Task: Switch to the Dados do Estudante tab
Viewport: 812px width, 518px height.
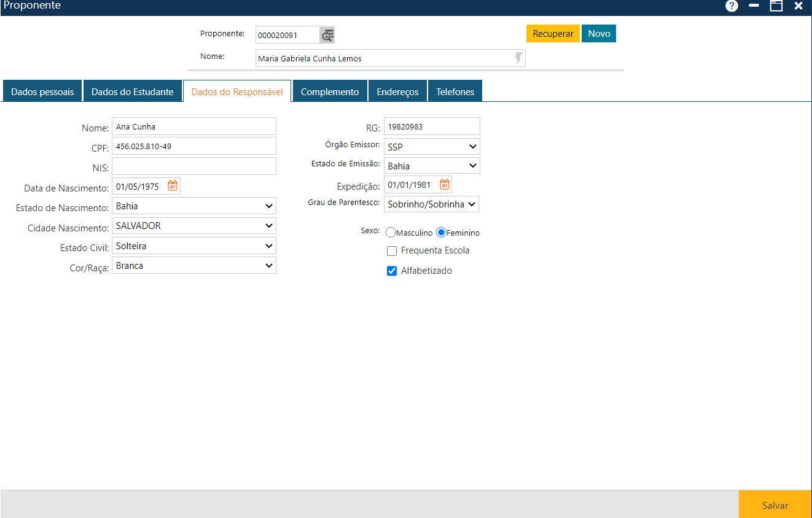Action: [133, 91]
